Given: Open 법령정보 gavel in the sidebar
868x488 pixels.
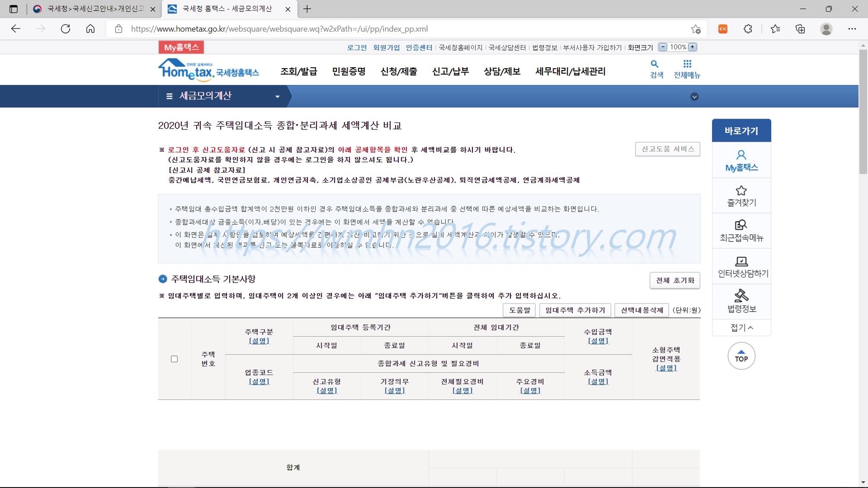Looking at the screenshot, I should 741,302.
